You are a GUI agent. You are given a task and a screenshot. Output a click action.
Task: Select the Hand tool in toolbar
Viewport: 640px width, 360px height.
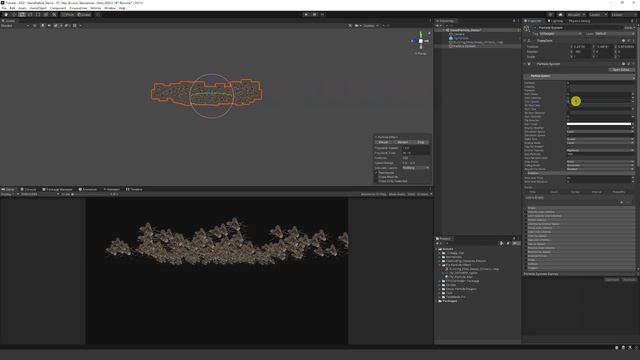[6, 15]
